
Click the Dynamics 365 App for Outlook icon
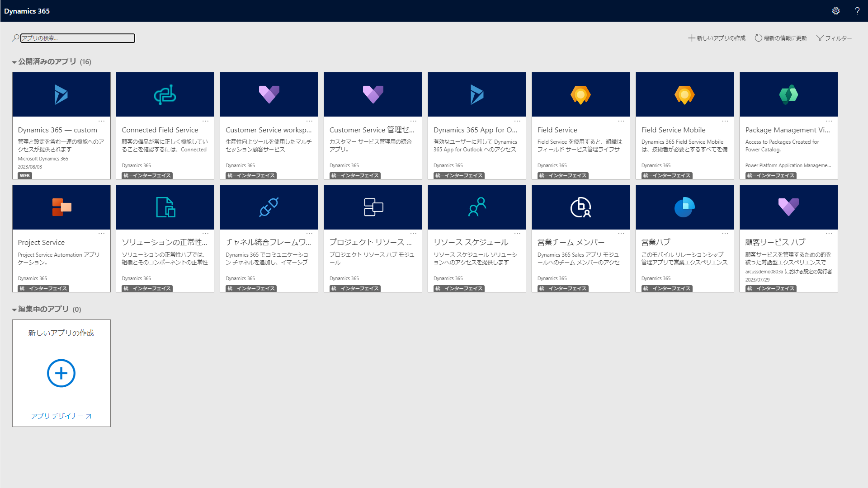pos(477,94)
